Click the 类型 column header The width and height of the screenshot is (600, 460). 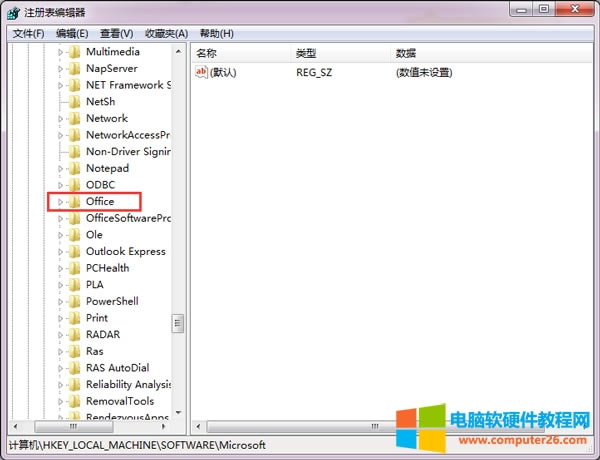[x=341, y=53]
